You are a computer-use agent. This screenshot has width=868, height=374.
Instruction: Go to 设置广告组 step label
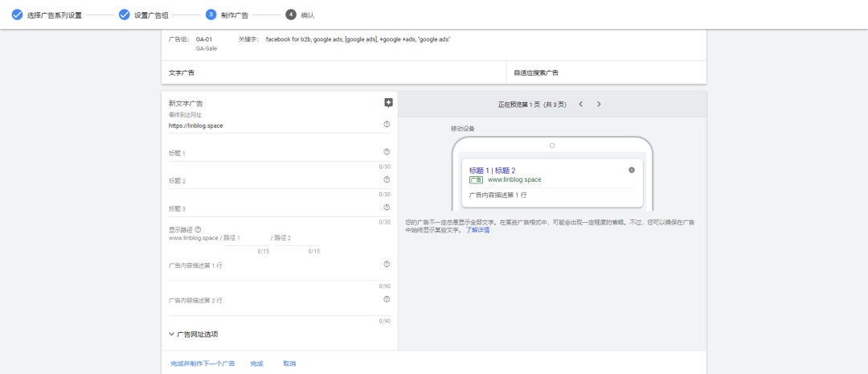coord(151,15)
